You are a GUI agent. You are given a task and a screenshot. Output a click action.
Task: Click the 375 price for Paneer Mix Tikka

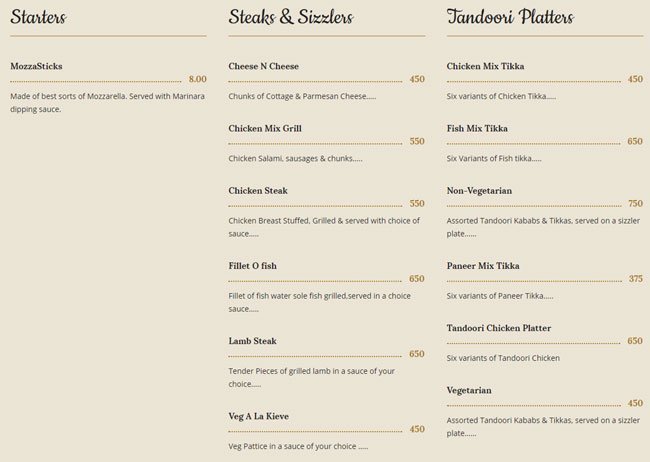pos(635,279)
